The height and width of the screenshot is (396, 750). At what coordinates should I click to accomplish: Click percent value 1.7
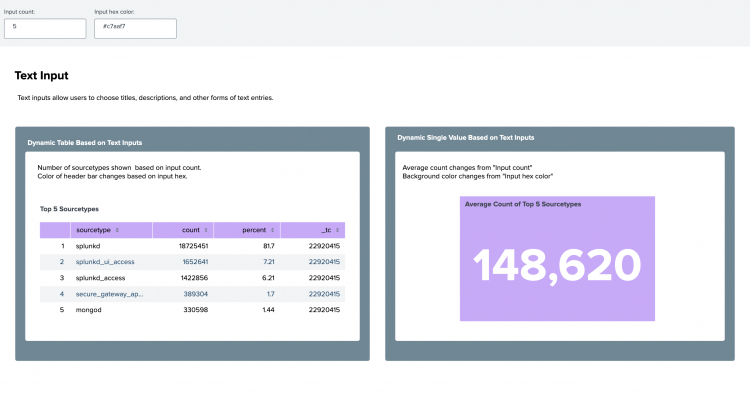[271, 294]
